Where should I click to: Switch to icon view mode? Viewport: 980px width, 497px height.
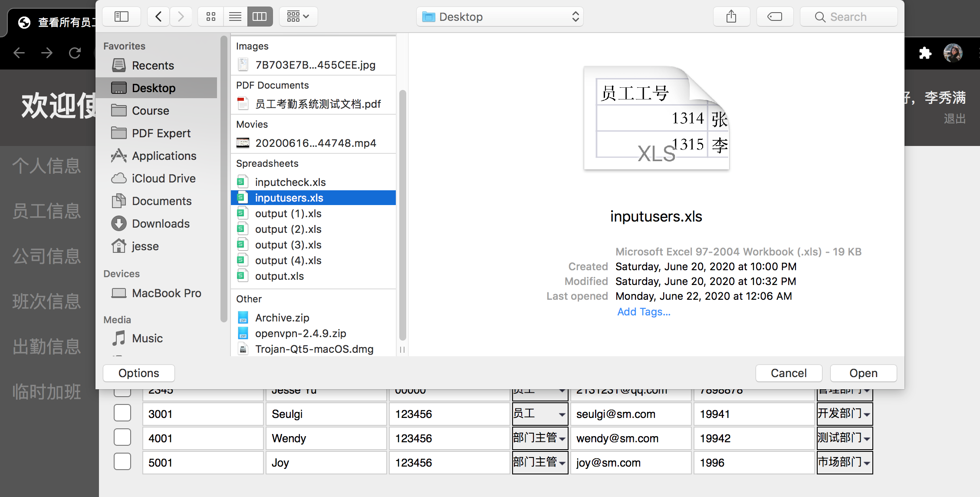[211, 17]
